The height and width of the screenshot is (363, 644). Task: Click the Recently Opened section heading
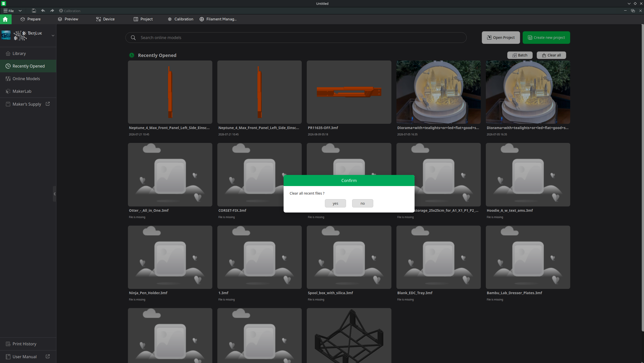click(157, 55)
